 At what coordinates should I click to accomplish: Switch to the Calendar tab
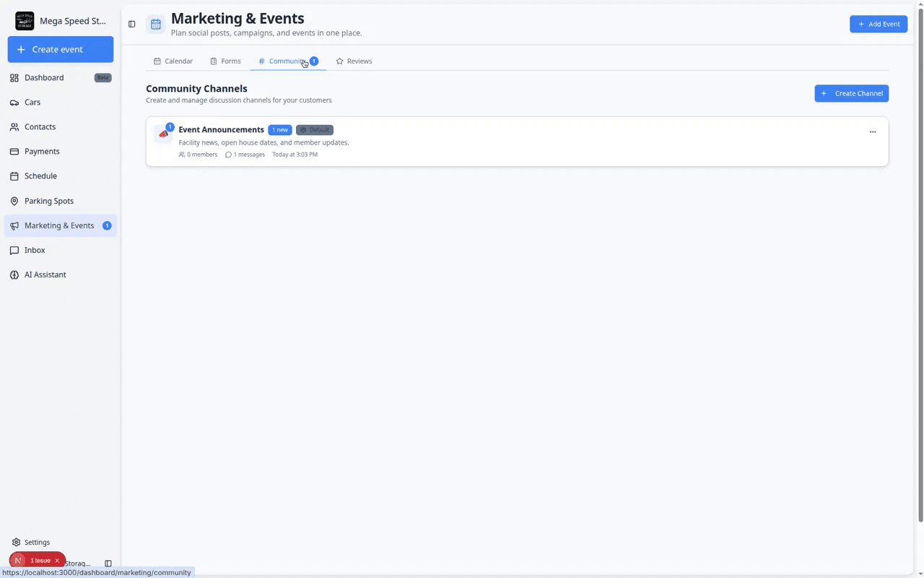(173, 61)
